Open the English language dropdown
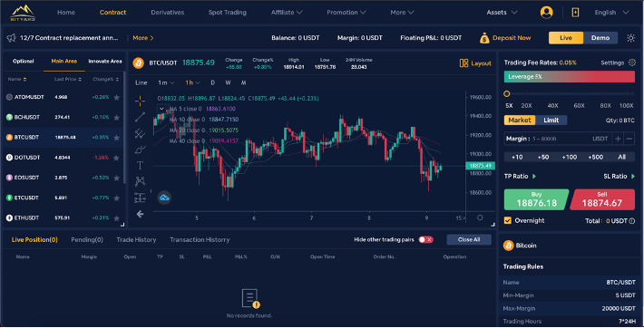Screen dimensions: 644x328 coord(611,13)
